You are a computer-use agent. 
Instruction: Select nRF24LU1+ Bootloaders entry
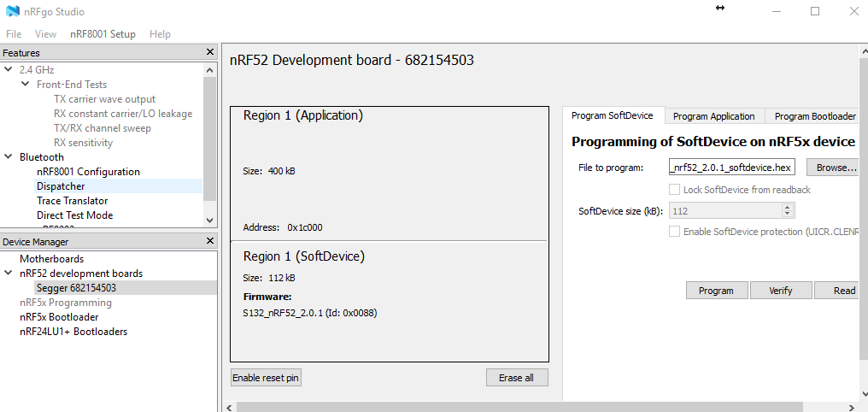(73, 332)
